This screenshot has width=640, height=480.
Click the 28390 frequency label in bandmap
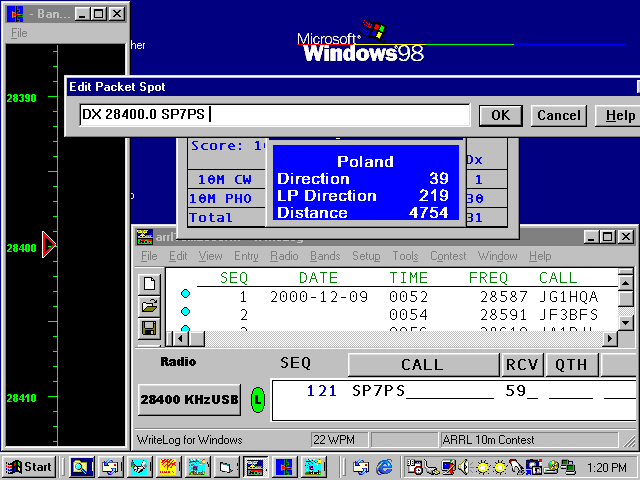(22, 98)
